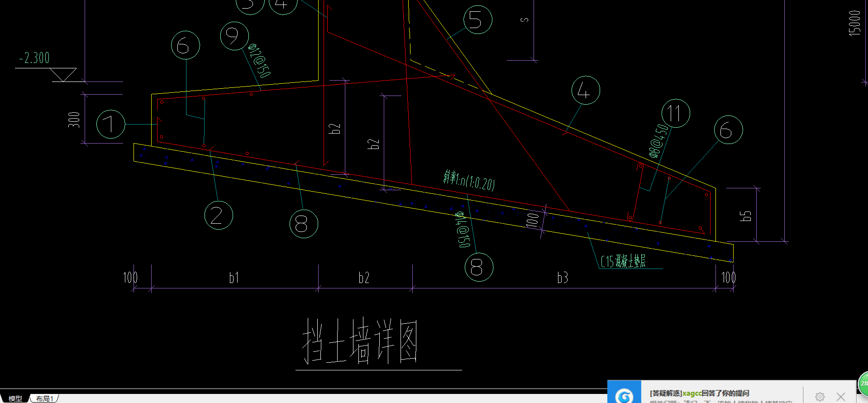Select callout circle number 1

pos(111,124)
